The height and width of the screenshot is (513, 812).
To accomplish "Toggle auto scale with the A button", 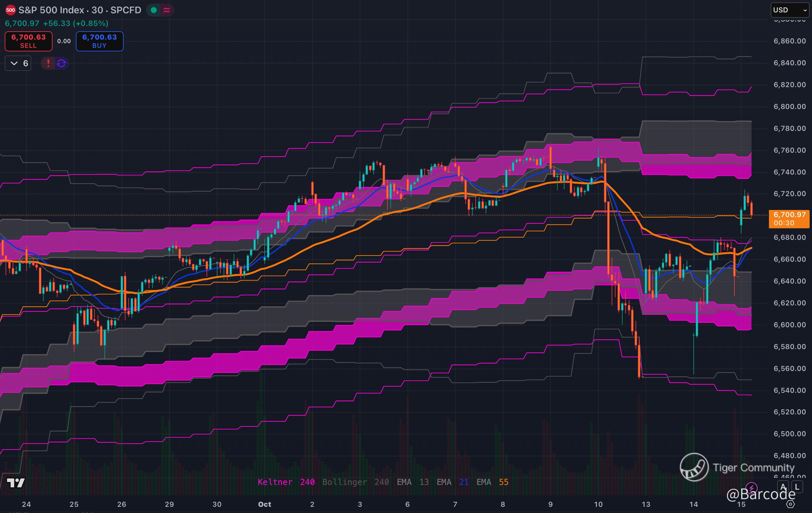I will click(783, 487).
